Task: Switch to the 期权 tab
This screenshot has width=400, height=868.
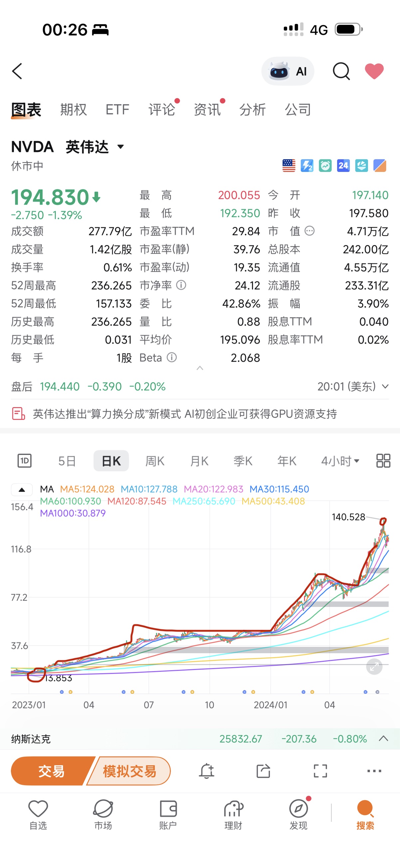Action: pos(74,109)
